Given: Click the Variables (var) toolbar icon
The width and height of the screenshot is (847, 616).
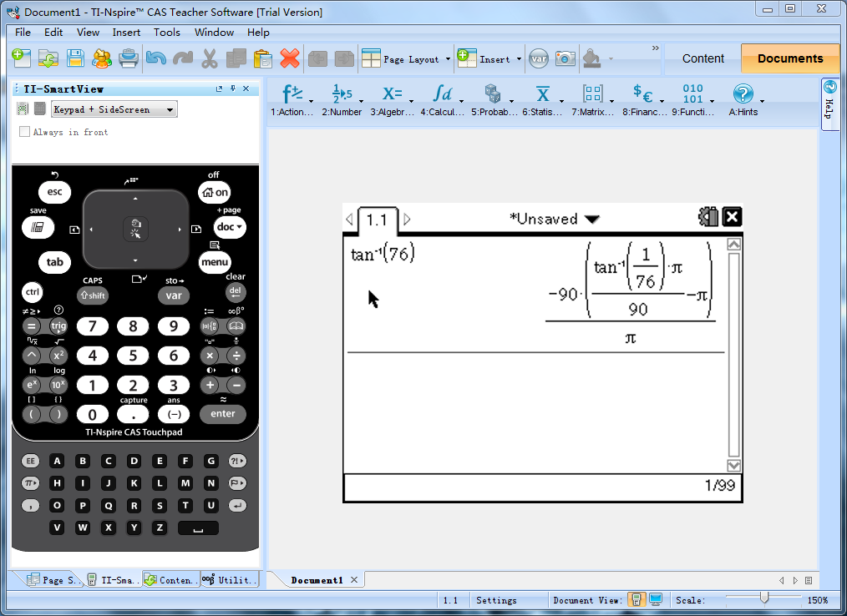Looking at the screenshot, I should point(539,59).
